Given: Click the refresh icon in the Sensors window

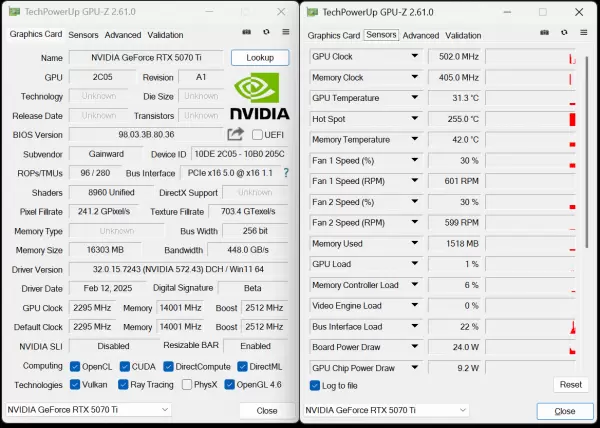Looking at the screenshot, I should point(564,34).
